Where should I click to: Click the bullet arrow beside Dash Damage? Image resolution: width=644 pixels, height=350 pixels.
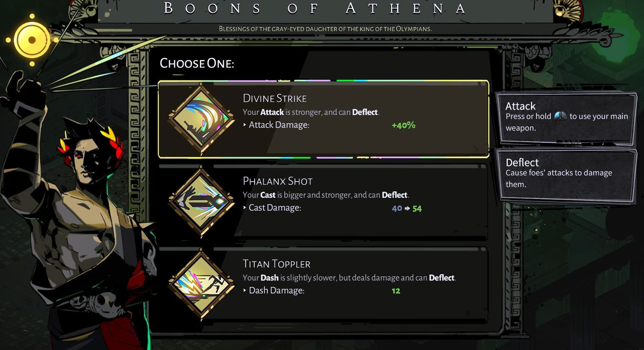tap(245, 291)
